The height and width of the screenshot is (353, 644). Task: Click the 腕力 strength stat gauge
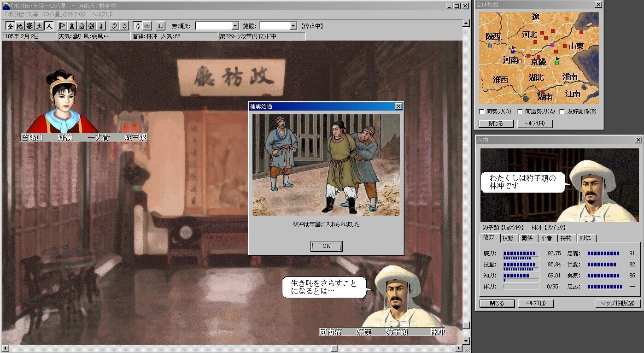[x=521, y=253]
